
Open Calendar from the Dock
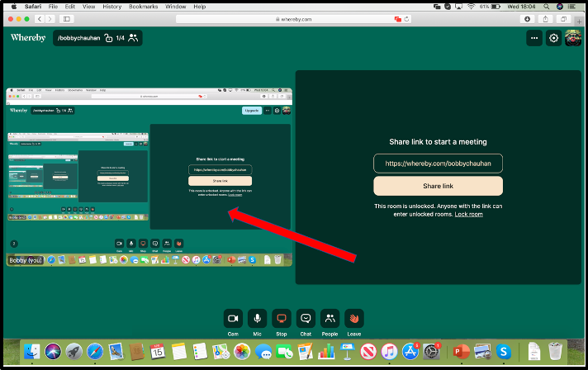tap(158, 352)
